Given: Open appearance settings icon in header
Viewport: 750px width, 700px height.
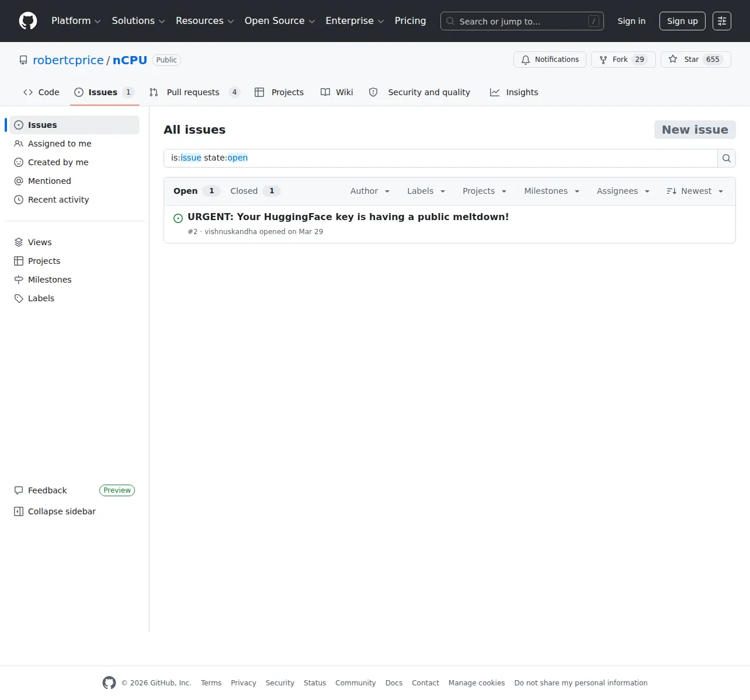Looking at the screenshot, I should coord(722,21).
